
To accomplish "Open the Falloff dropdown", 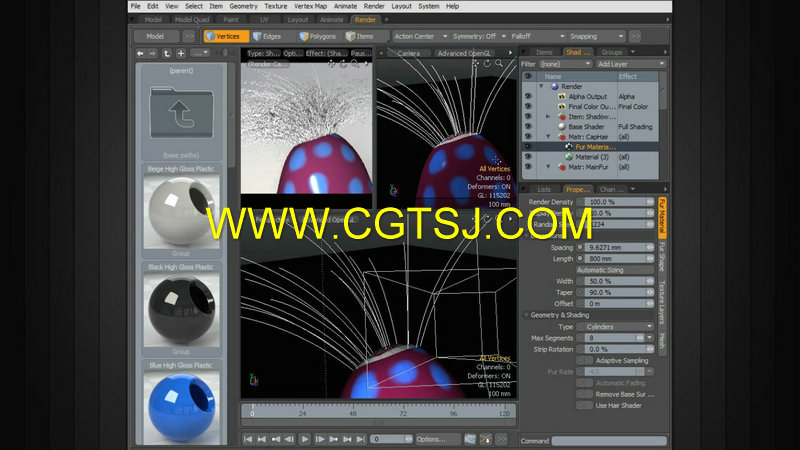I will 537,36.
